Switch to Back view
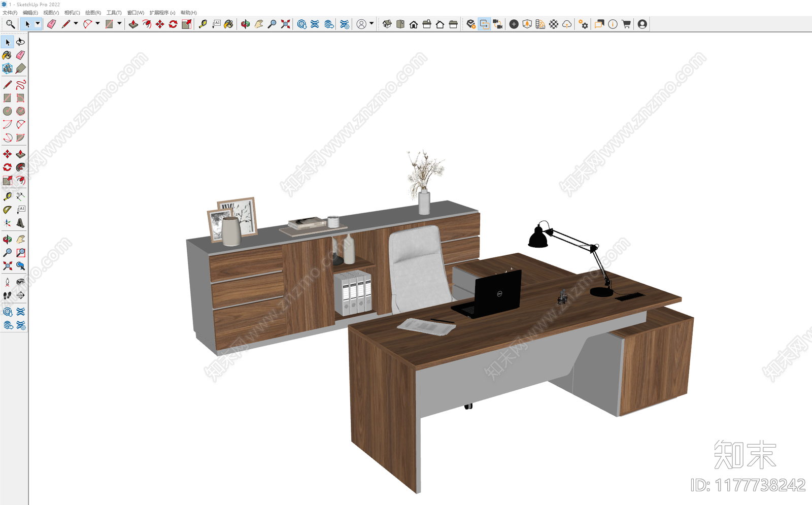 click(x=440, y=24)
